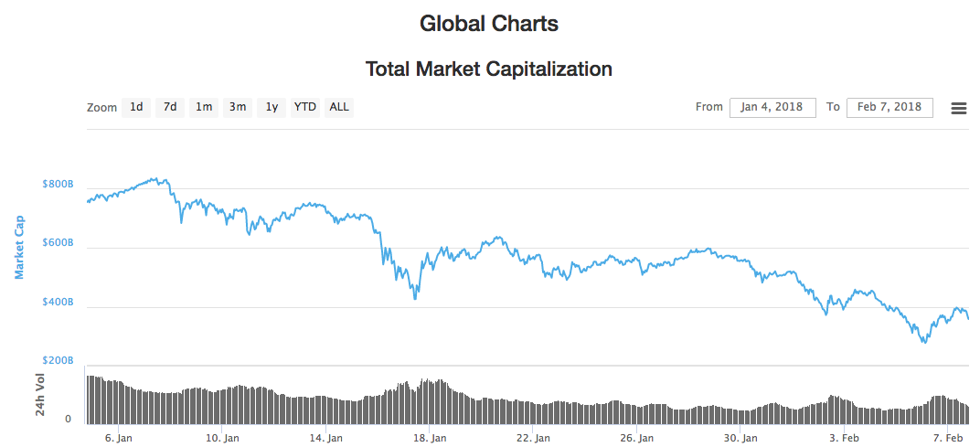Click the 3. Feb date marker
Screen dimensions: 980x447
click(844, 438)
